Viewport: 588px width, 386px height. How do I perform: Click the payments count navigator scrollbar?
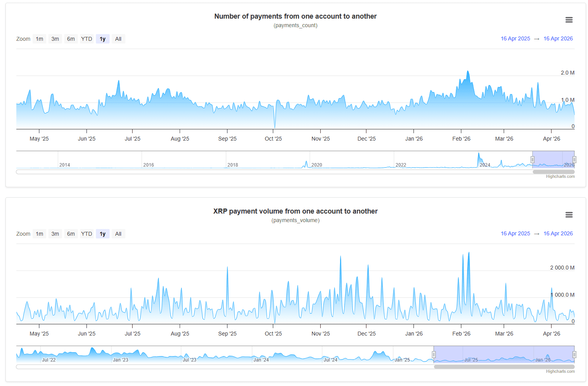coord(553,172)
